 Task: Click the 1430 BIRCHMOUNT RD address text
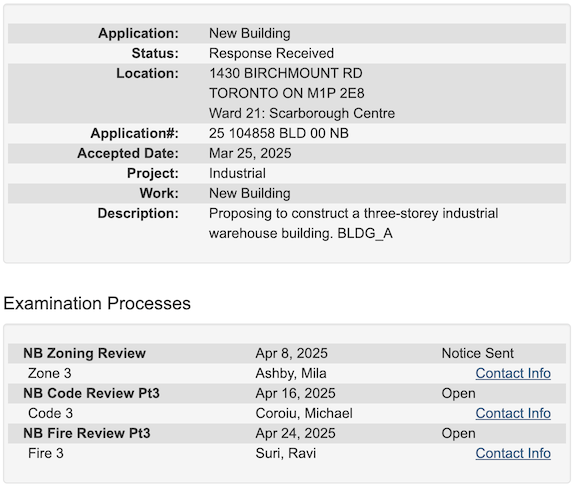click(x=286, y=73)
